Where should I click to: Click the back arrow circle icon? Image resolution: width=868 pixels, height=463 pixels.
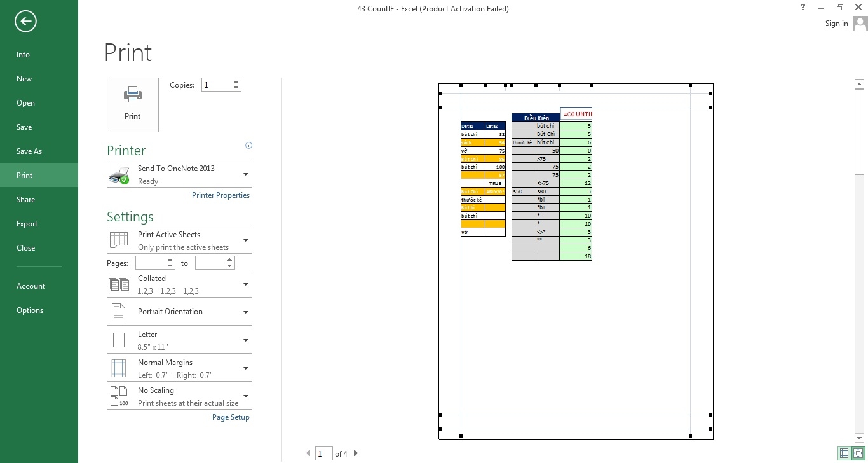point(25,22)
